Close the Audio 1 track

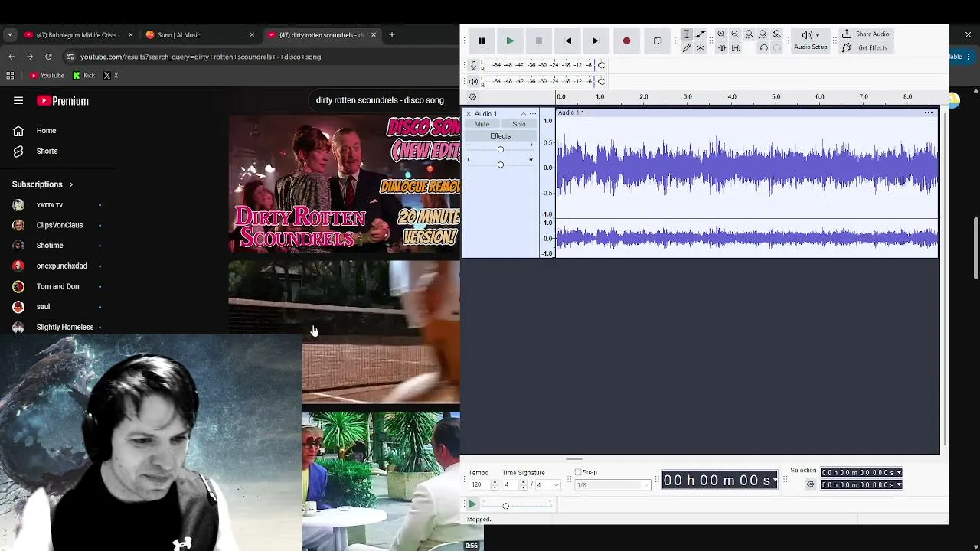(x=469, y=114)
